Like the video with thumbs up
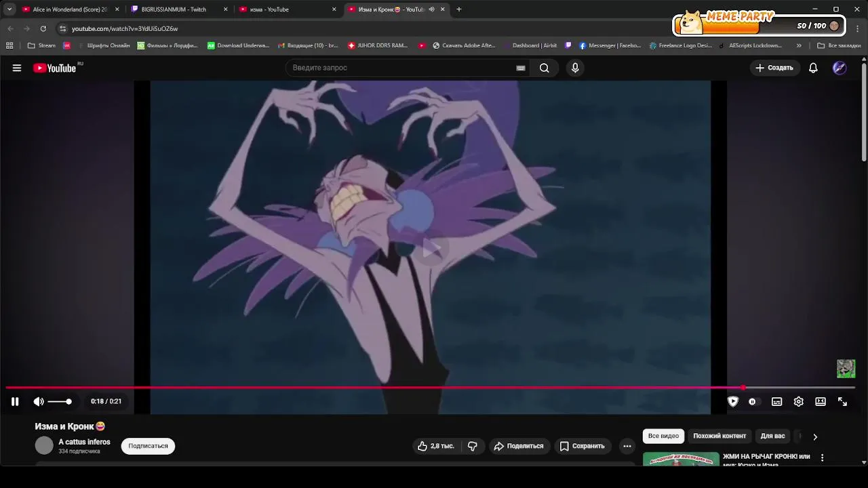Viewport: 868px width, 488px height. coord(435,446)
